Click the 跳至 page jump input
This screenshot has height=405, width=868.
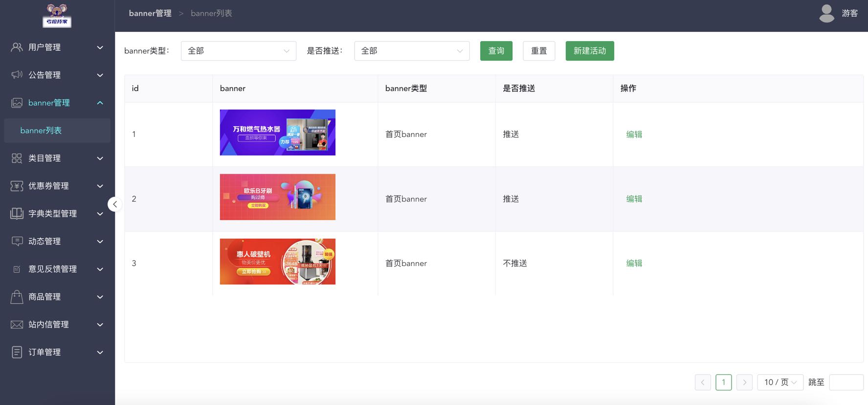[846, 382]
